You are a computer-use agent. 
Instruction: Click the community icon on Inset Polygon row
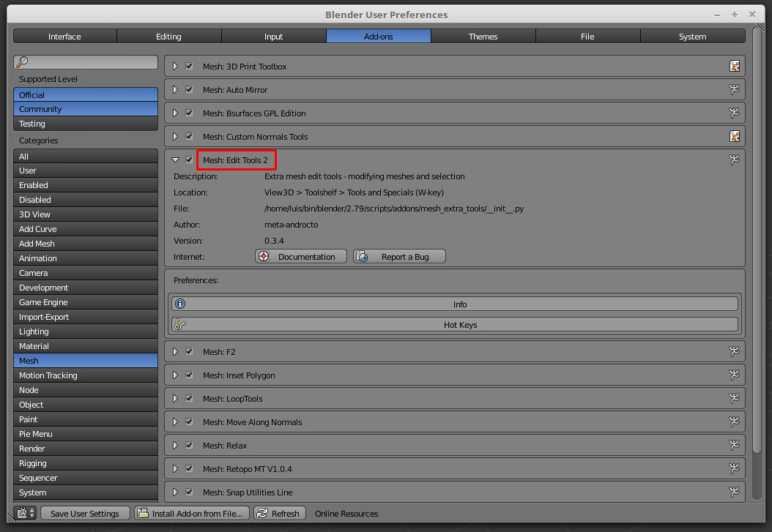[x=734, y=375]
